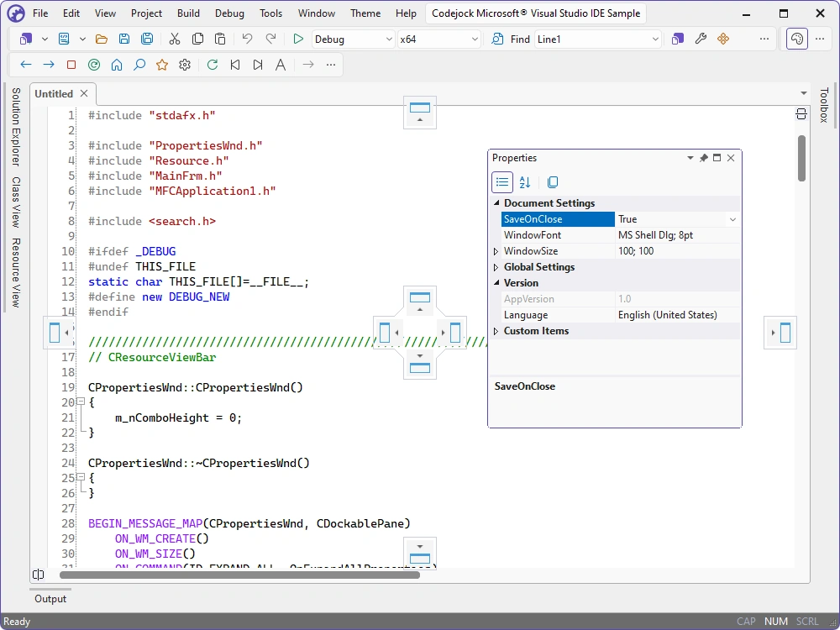The width and height of the screenshot is (840, 630).
Task: Select the Language property row
Action: tap(622, 315)
